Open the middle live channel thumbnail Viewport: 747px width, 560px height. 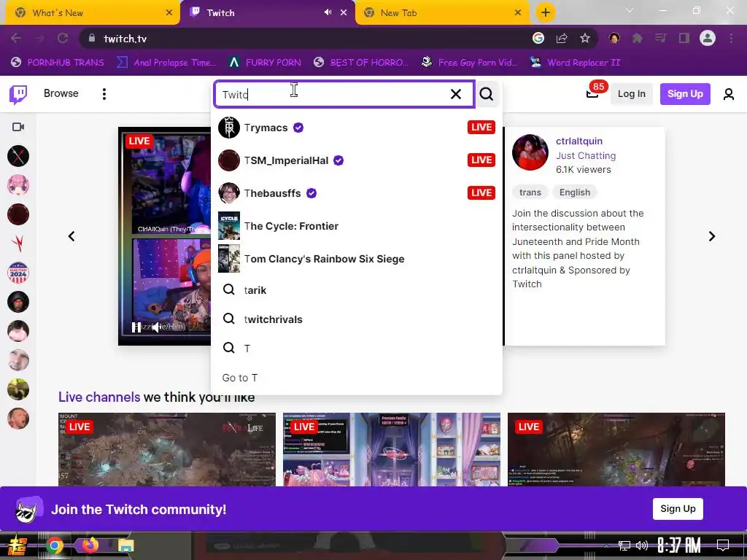392,449
